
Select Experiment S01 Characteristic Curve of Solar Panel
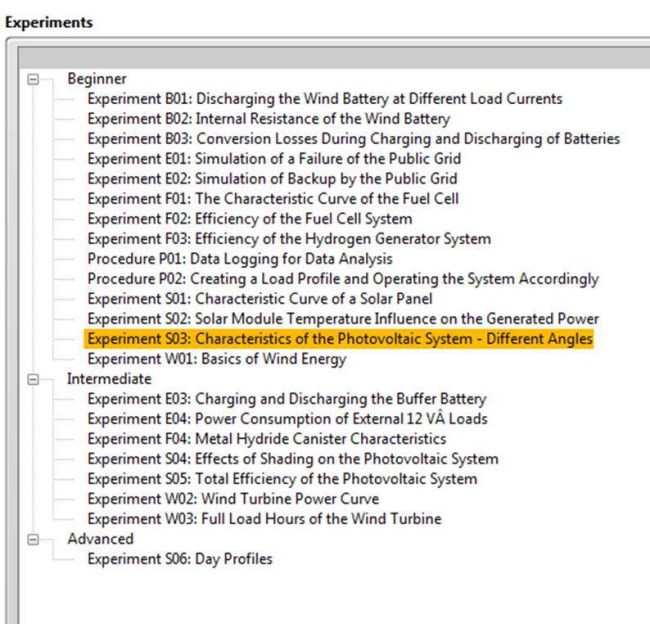(x=260, y=299)
